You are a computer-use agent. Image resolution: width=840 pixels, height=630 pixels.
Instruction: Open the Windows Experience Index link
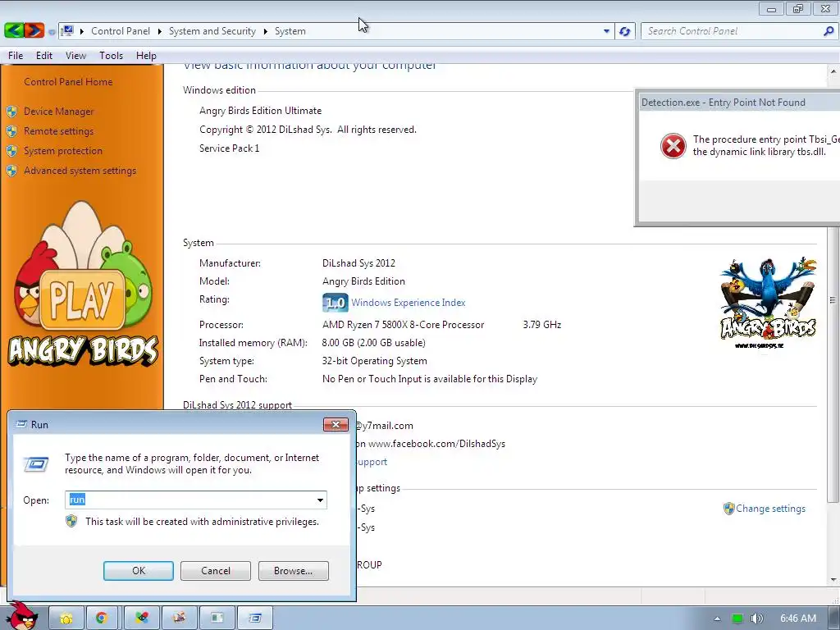[x=409, y=303]
